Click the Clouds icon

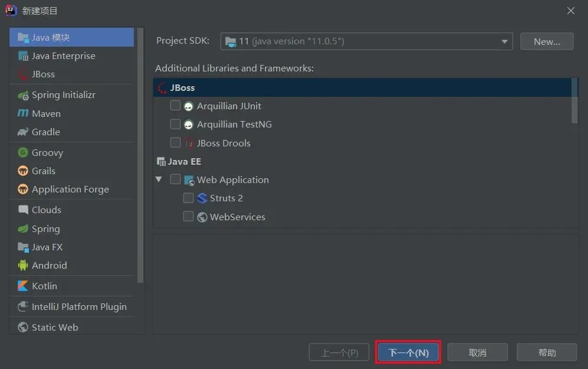tap(23, 210)
